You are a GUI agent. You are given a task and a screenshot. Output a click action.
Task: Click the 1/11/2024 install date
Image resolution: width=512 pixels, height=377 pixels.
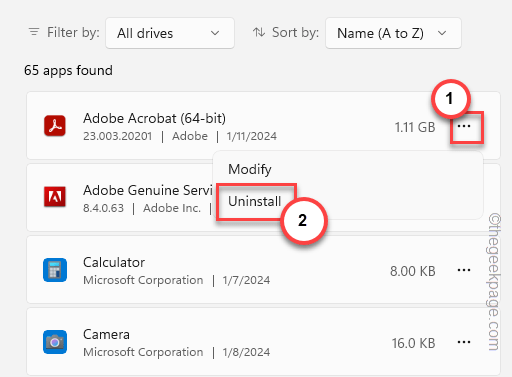(252, 136)
